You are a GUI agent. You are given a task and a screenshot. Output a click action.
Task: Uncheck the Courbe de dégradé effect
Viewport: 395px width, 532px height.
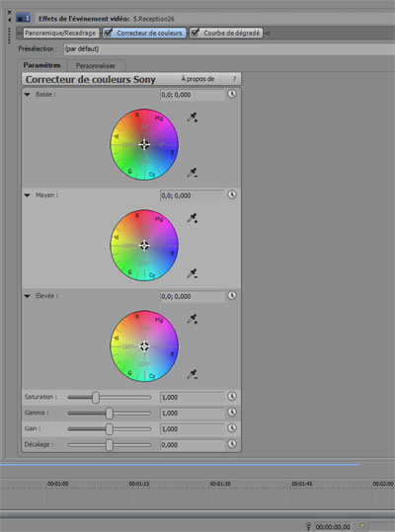pyautogui.click(x=196, y=33)
